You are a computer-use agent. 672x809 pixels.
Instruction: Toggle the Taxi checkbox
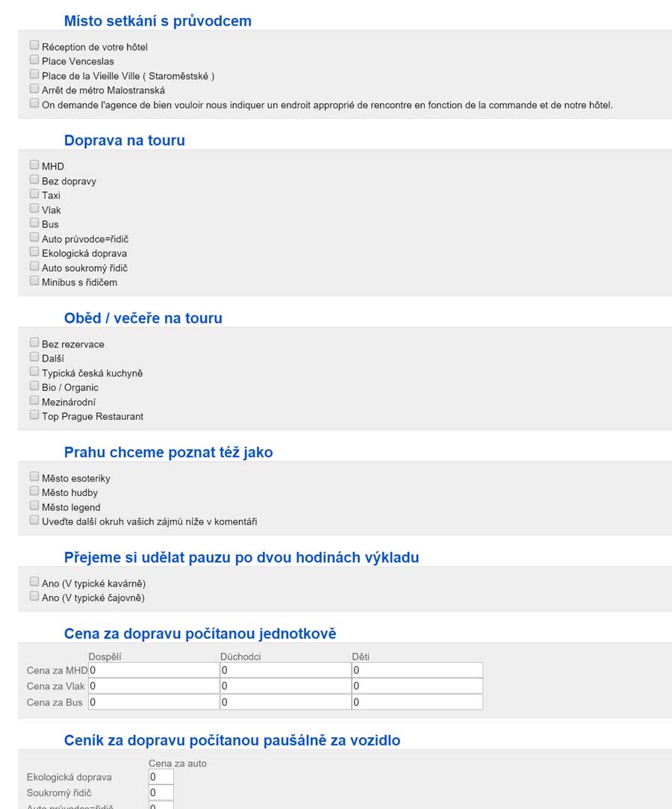tap(34, 194)
